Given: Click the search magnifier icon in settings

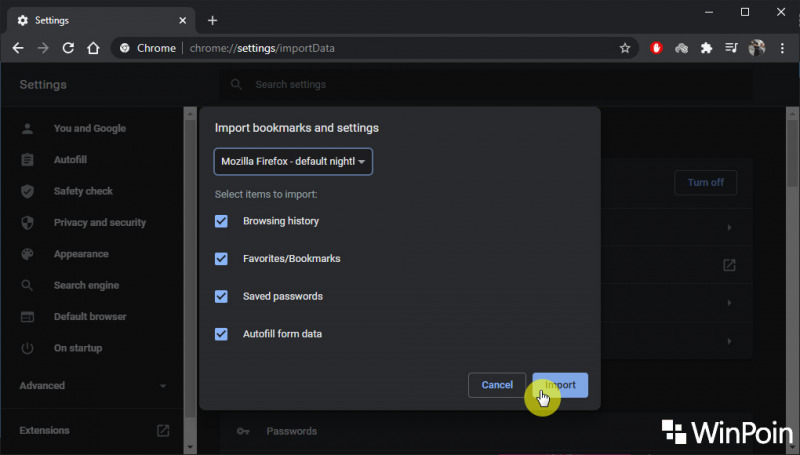Looking at the screenshot, I should (x=236, y=84).
